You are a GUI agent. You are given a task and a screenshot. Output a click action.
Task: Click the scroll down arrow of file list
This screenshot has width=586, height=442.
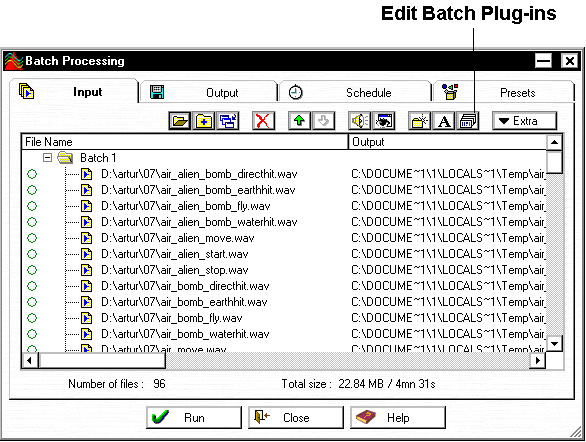(x=554, y=343)
